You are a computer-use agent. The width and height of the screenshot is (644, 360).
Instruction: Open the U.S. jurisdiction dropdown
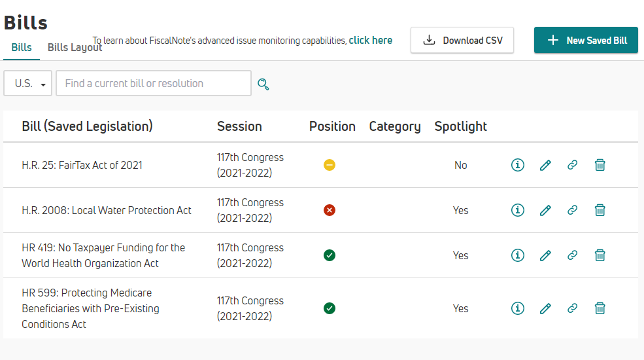pyautogui.click(x=28, y=84)
